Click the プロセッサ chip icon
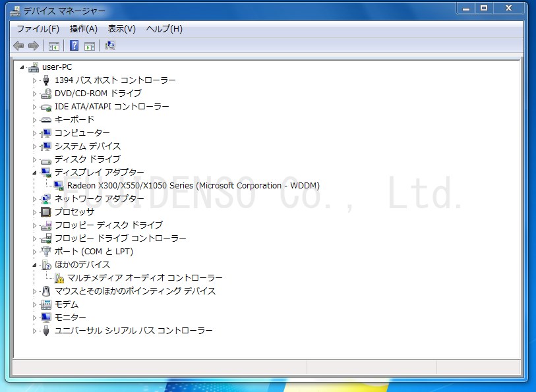 (x=45, y=212)
